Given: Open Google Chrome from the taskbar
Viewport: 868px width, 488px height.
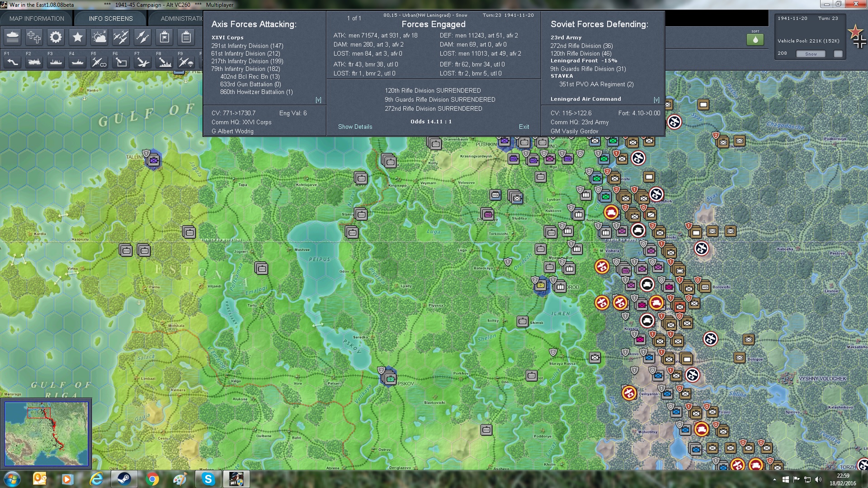Looking at the screenshot, I should click(x=152, y=479).
